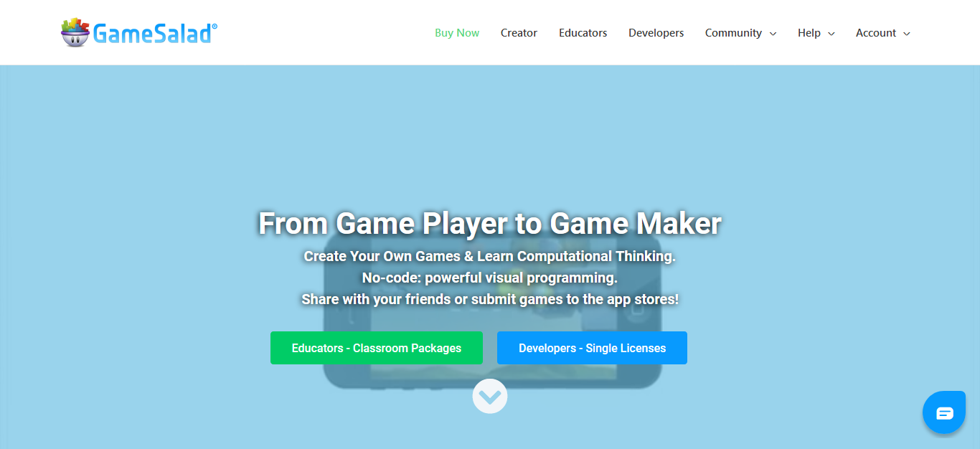The image size is (980, 449).
Task: Expand the chevron next to Account
Action: tap(907, 34)
